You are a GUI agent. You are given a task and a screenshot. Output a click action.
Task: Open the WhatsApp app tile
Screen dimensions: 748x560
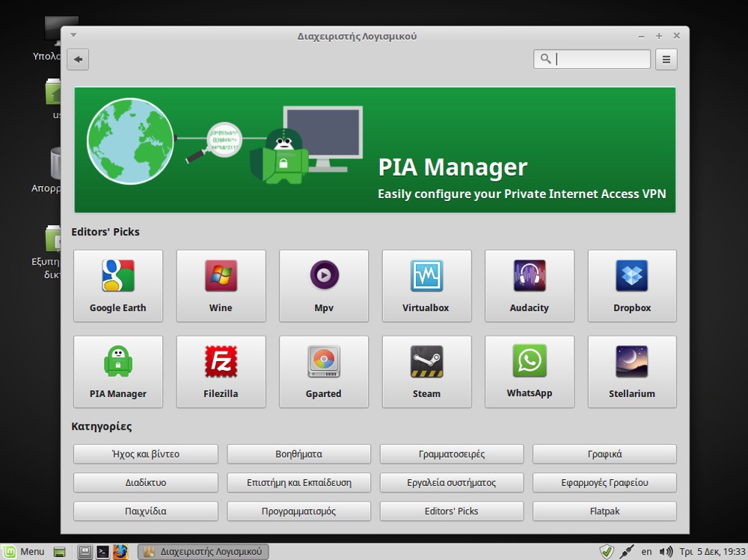click(x=530, y=372)
